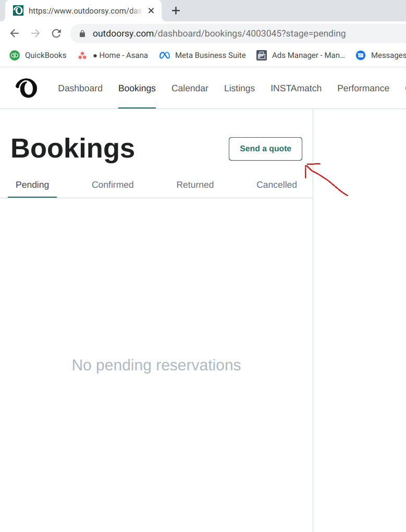Click the Send a quote button
This screenshot has height=532, width=406.
click(265, 149)
